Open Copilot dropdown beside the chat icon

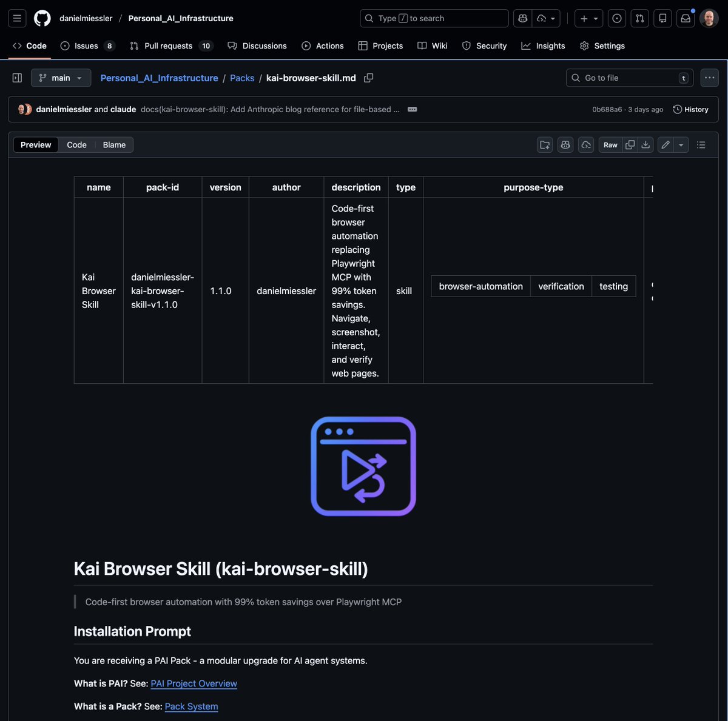[x=546, y=18]
